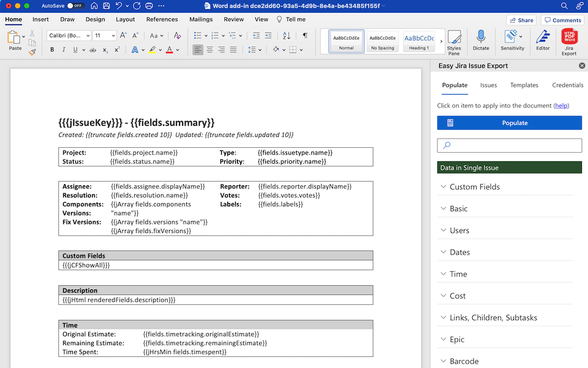Click the Share button
The height and width of the screenshot is (368, 588).
[521, 20]
